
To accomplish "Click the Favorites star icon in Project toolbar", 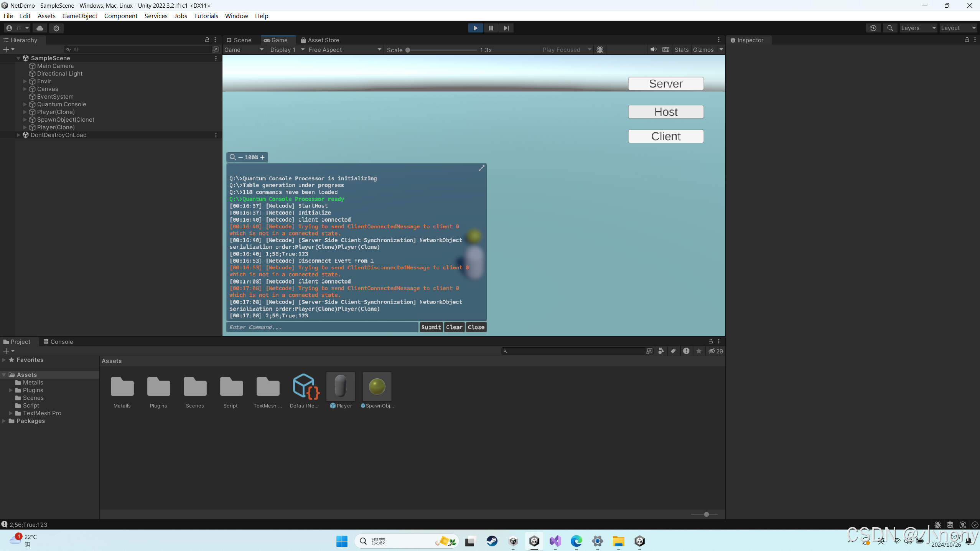I will pos(699,351).
